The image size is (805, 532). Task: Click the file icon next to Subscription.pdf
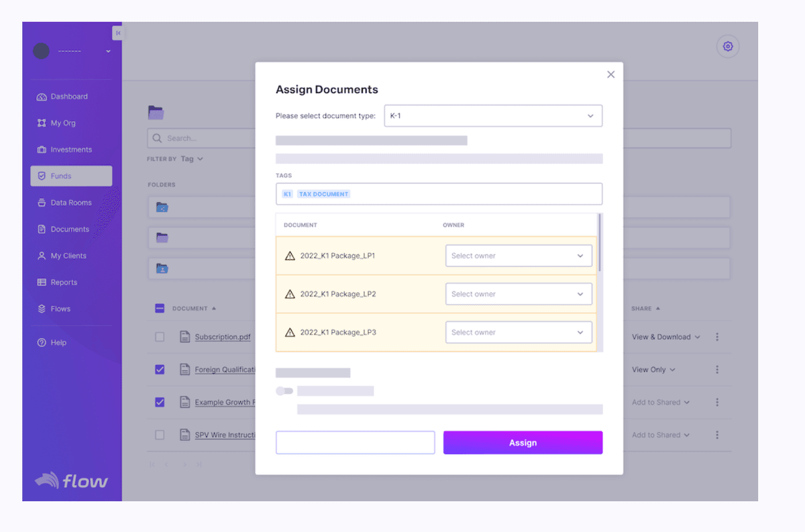(184, 337)
